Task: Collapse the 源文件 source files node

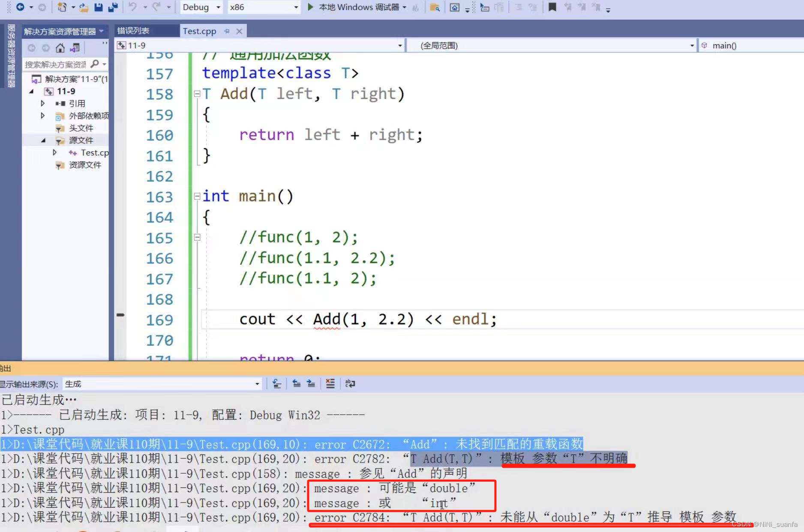Action: (x=43, y=140)
